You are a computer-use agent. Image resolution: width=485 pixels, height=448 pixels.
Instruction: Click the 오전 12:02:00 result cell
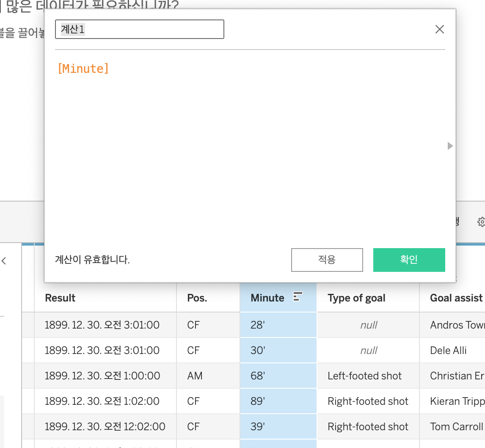pyautogui.click(x=102, y=426)
